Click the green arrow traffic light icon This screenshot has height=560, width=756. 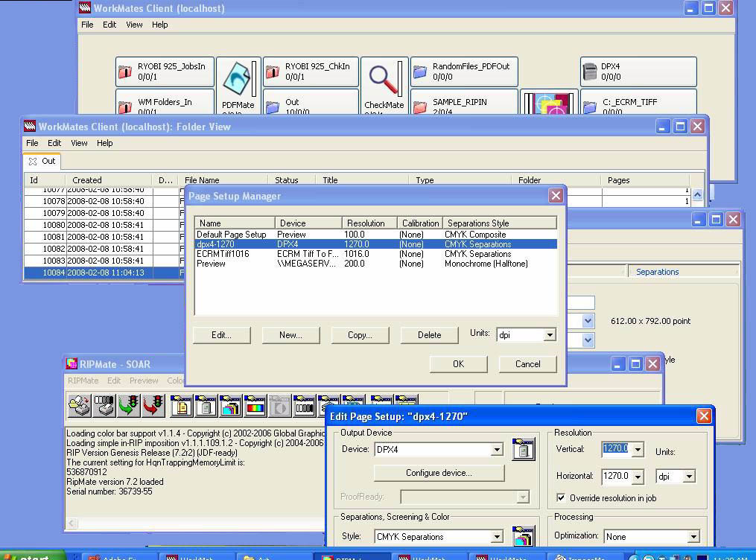click(129, 405)
